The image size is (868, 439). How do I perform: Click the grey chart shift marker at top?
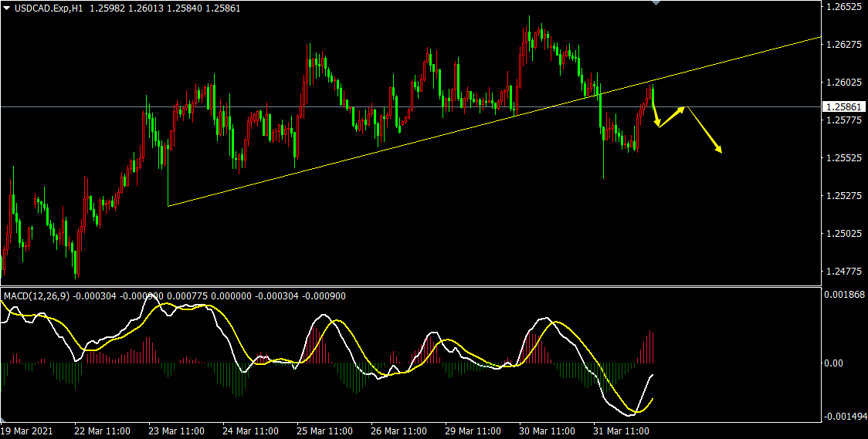pyautogui.click(x=656, y=3)
